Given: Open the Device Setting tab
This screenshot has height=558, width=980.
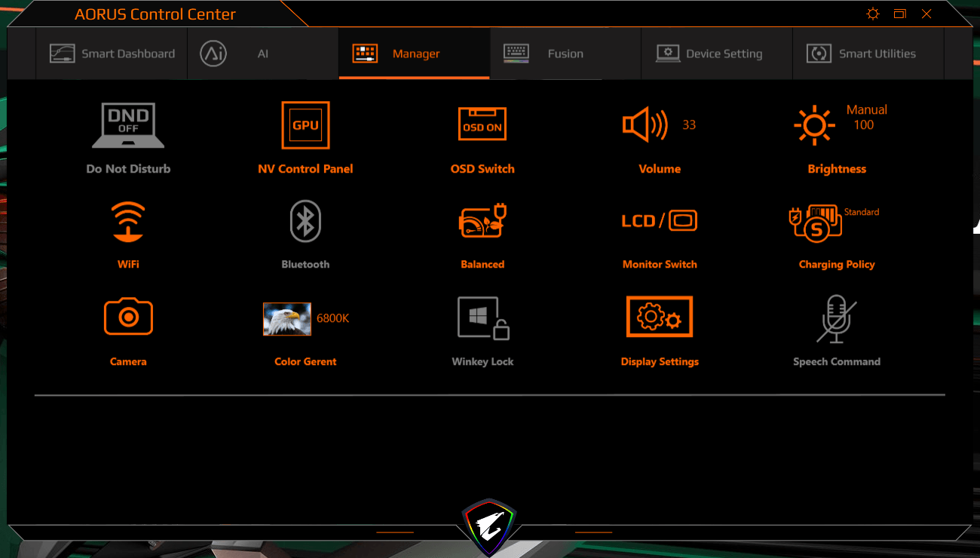Looking at the screenshot, I should tap(717, 54).
